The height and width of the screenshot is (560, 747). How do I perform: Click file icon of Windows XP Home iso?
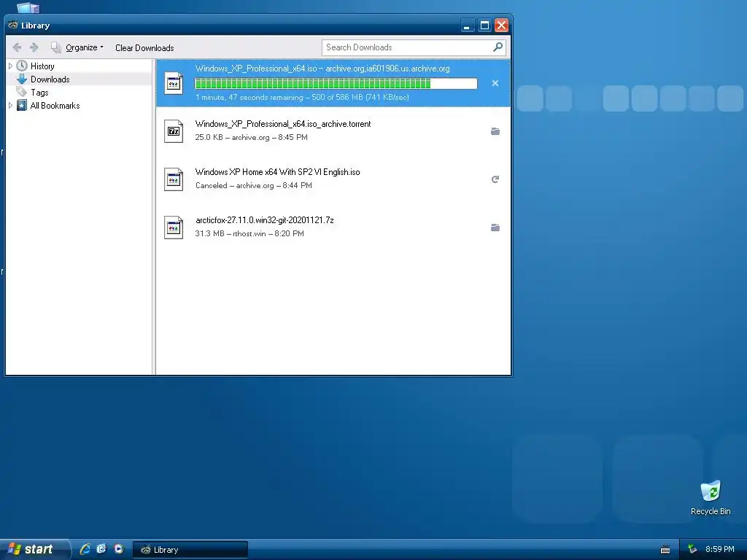(x=174, y=179)
